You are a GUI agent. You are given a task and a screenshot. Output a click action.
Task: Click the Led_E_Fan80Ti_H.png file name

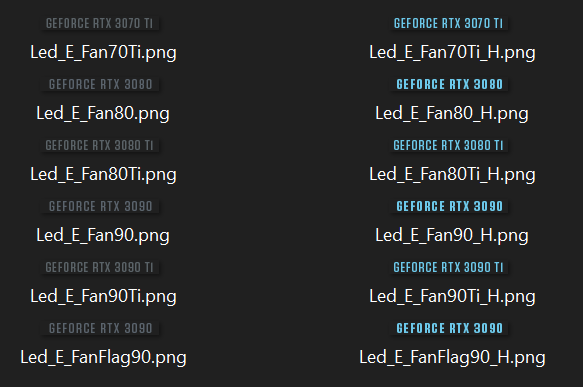click(x=452, y=174)
